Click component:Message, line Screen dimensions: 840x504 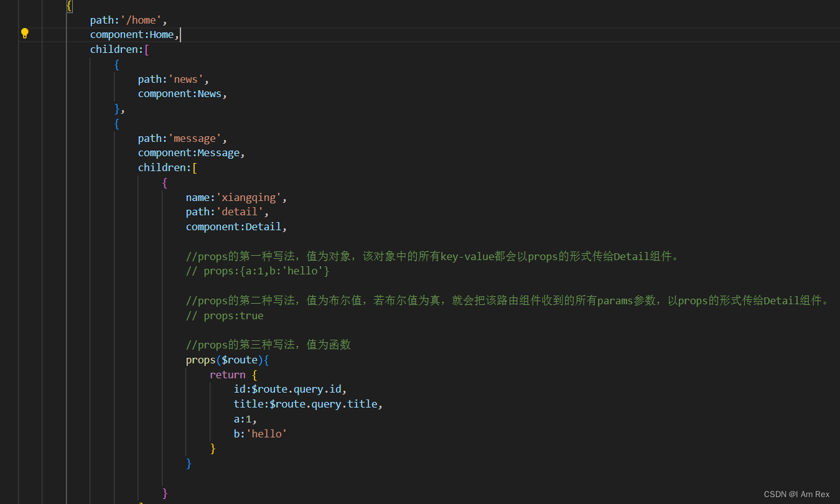pos(192,153)
